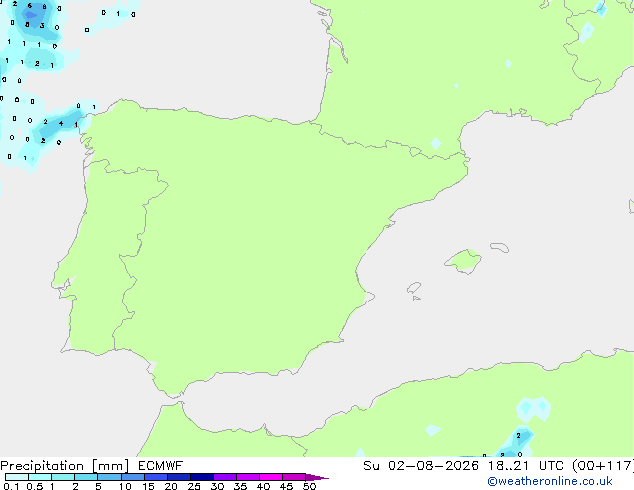Click the '30' legend label
Viewport: 634px width, 490px height.
(x=217, y=486)
